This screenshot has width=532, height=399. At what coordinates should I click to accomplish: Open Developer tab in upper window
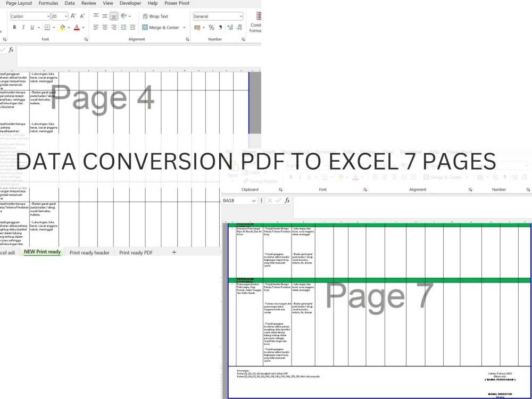130,3
